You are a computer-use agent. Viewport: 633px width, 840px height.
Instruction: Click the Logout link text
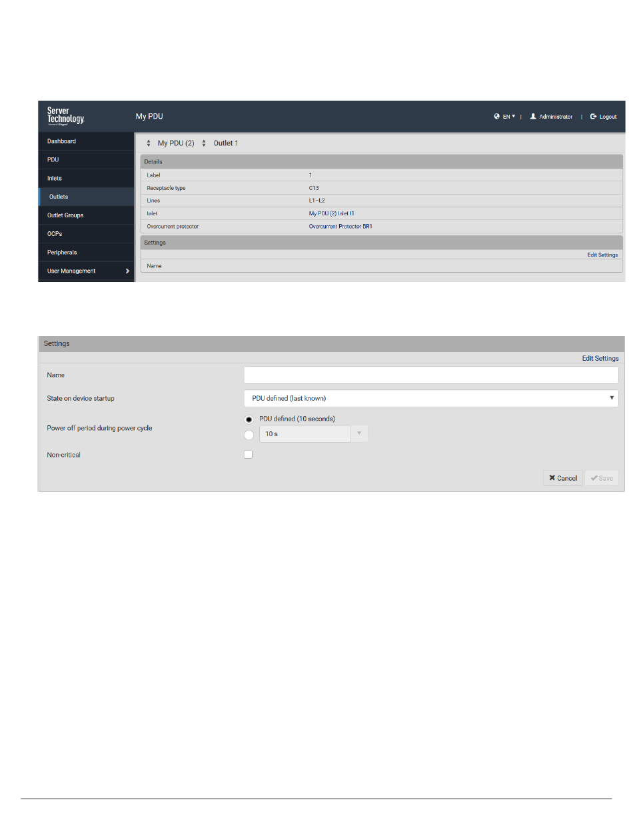coord(608,117)
